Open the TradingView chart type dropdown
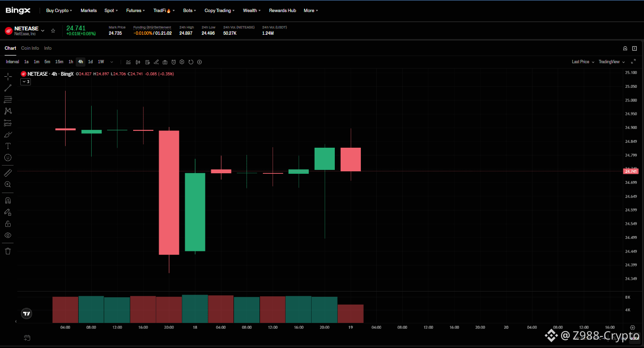This screenshot has height=348, width=644. (x=612, y=62)
